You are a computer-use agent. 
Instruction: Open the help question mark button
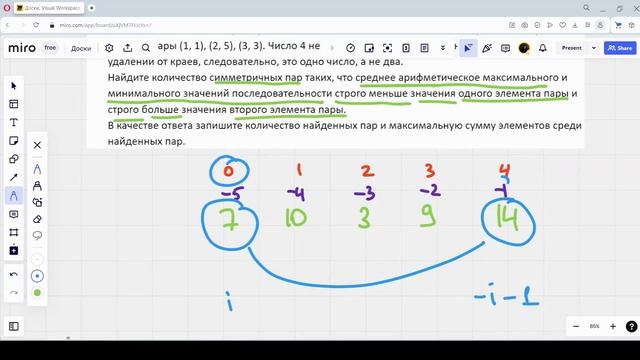pyautogui.click(x=631, y=326)
